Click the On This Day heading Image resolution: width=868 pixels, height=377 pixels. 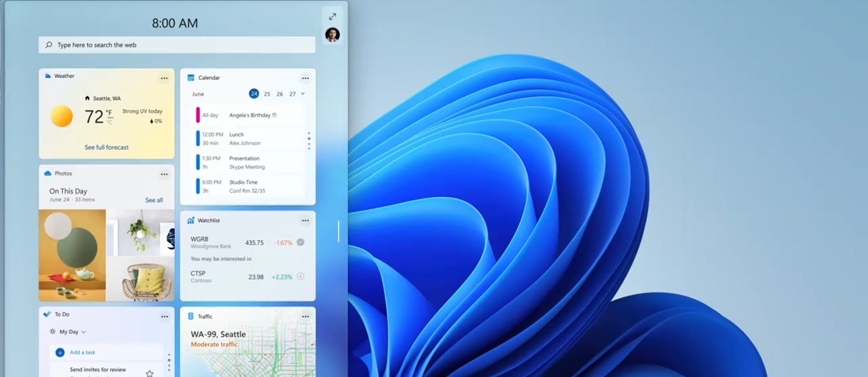pyautogui.click(x=68, y=191)
